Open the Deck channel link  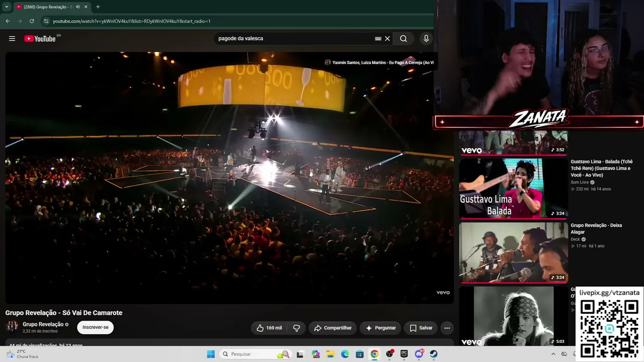pos(575,239)
